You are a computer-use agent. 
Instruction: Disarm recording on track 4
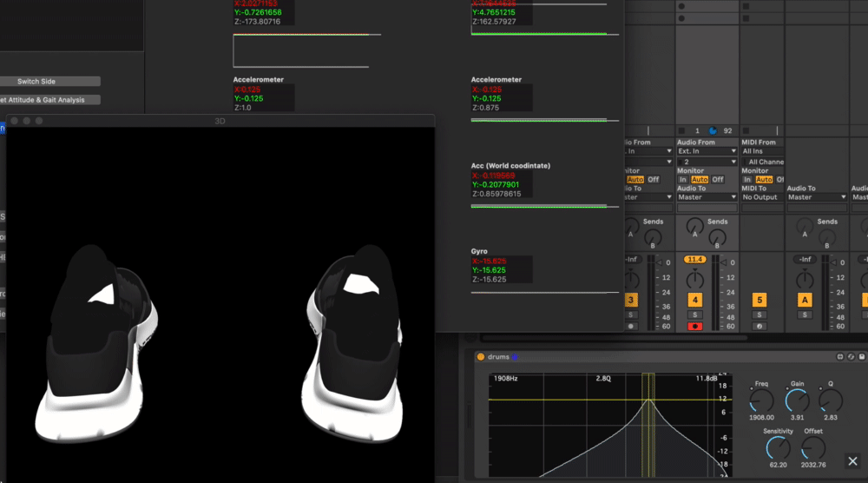click(695, 326)
